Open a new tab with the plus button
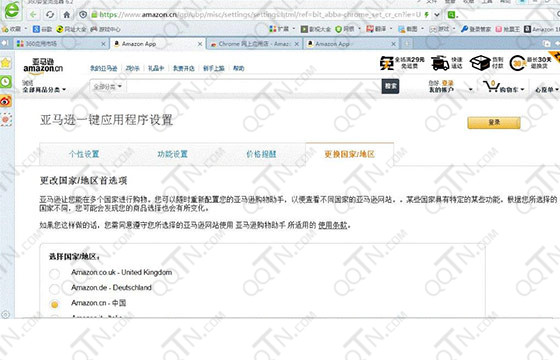 coord(407,44)
